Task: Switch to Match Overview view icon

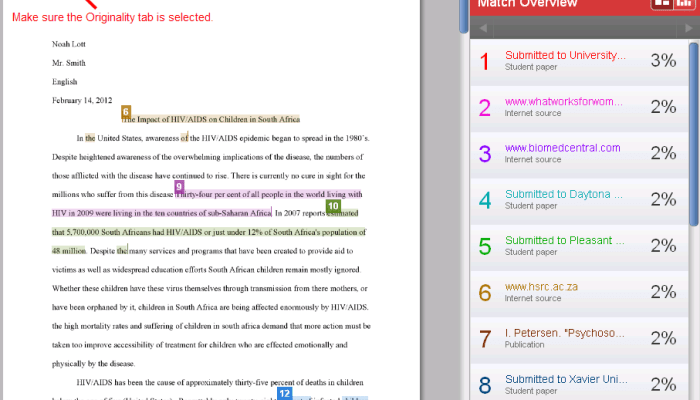Action: click(x=661, y=5)
